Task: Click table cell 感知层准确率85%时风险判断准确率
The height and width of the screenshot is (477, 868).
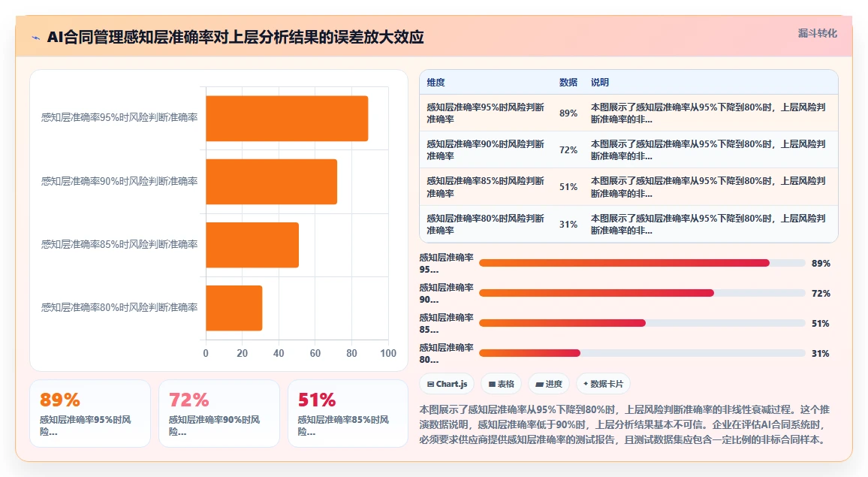Action: click(486, 187)
